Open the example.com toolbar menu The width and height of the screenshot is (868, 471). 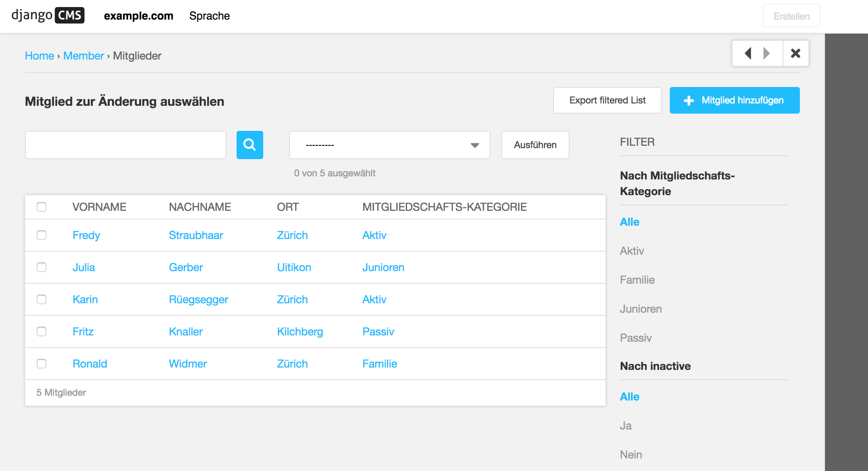[x=139, y=16]
